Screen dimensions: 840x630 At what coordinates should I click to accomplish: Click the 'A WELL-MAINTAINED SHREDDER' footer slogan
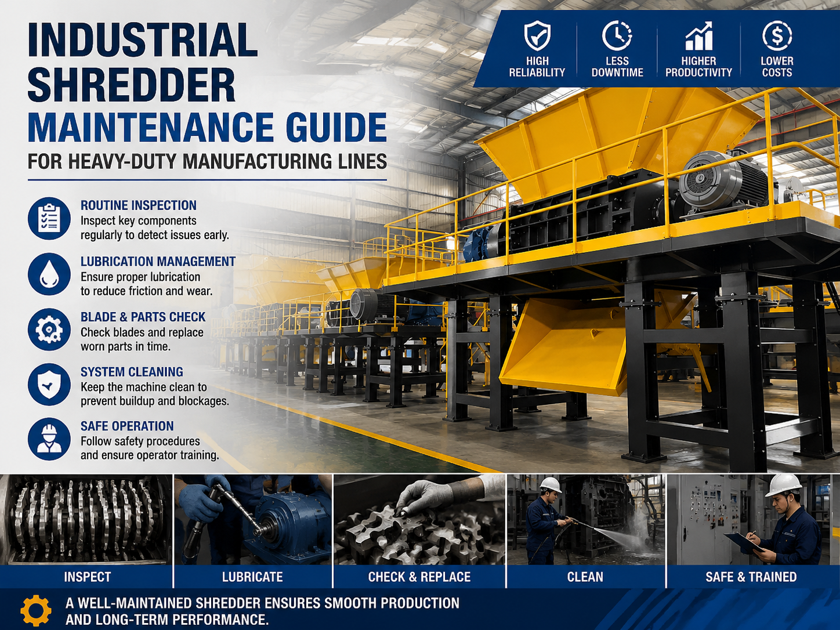(262, 611)
